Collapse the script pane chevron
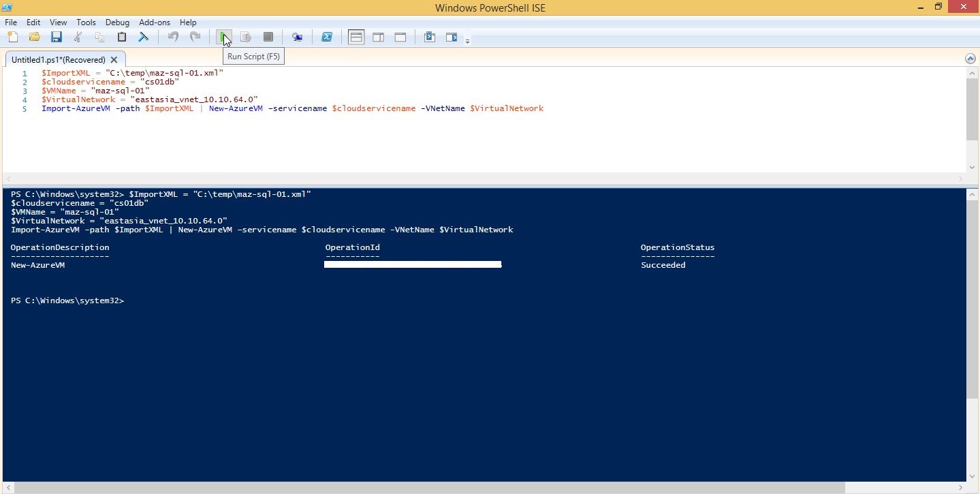Image resolution: width=980 pixels, height=494 pixels. 970,59
